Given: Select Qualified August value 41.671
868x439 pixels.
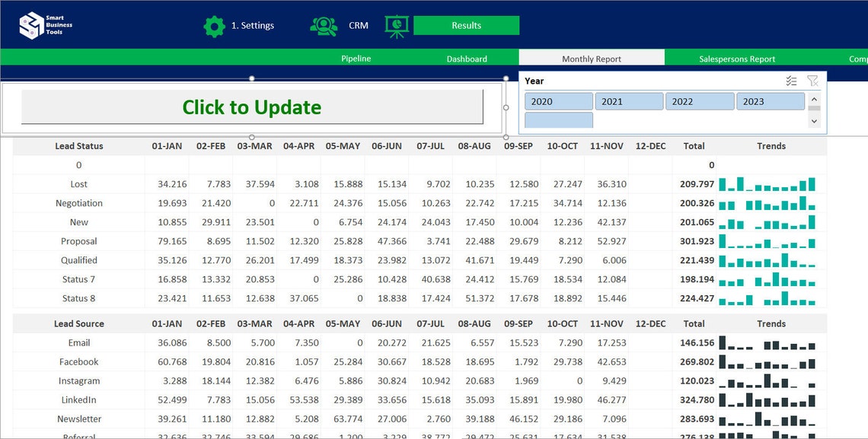Looking at the screenshot, I should click(x=480, y=260).
